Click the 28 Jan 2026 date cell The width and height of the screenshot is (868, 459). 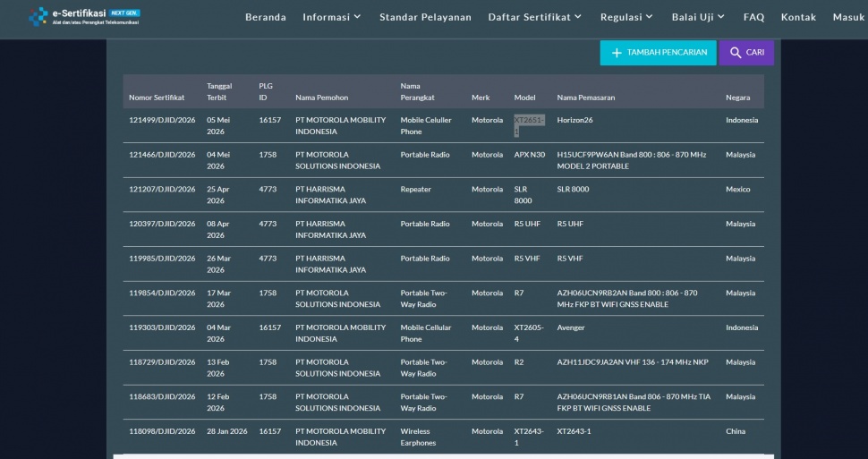227,431
